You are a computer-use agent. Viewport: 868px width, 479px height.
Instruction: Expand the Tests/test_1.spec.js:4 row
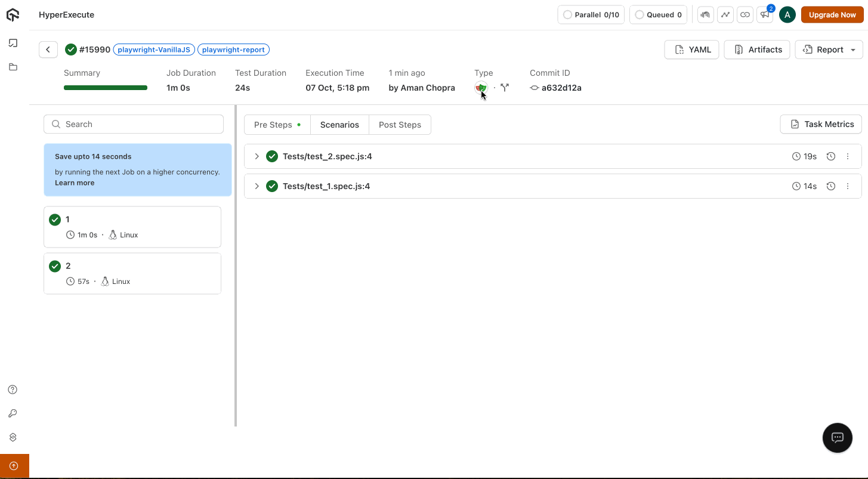[257, 186]
